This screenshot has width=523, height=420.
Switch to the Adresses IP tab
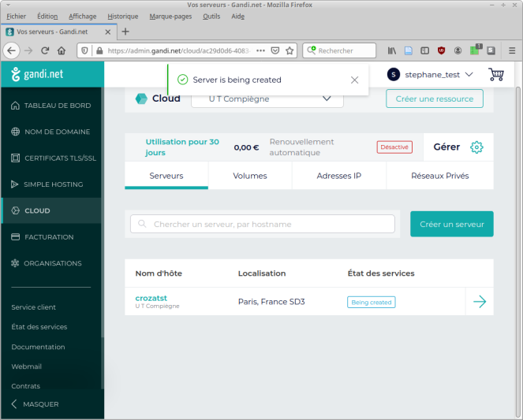[339, 176]
